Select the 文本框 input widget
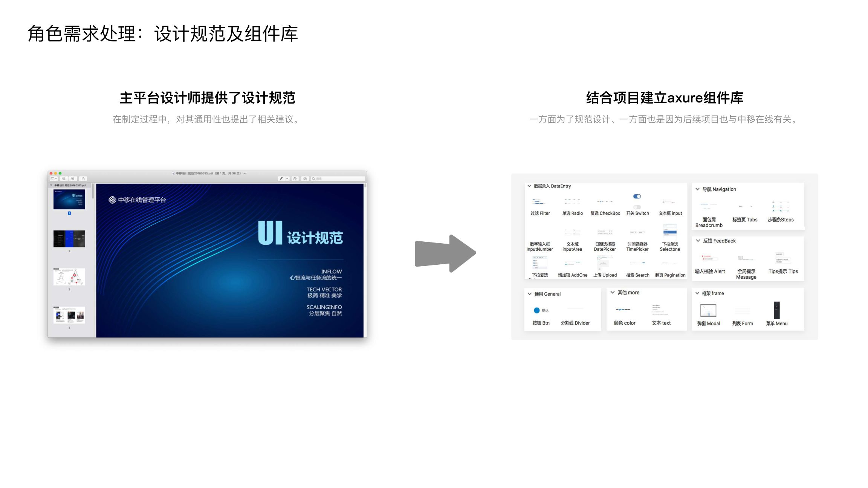Screen dimensions: 868x488 [x=670, y=207]
